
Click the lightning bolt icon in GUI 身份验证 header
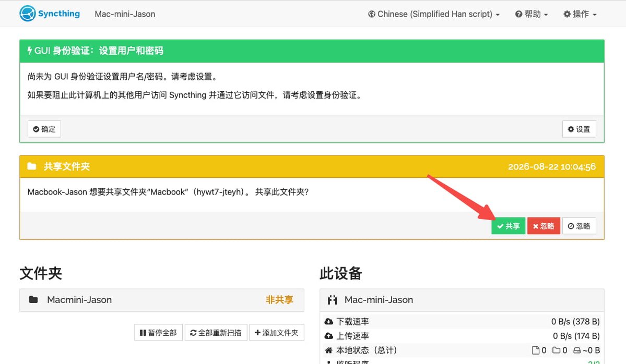point(30,51)
